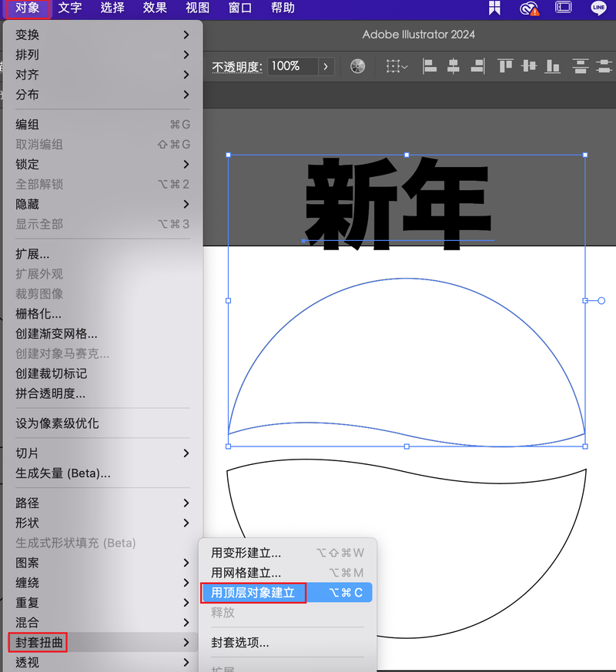Expand the opacity slider arrow
This screenshot has width=616, height=672.
(326, 66)
